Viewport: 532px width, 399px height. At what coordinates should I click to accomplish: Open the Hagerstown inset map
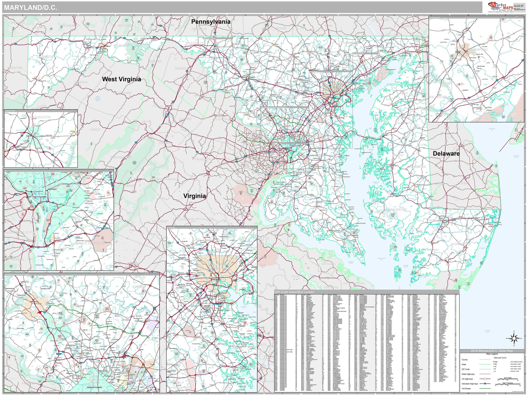pos(41,139)
